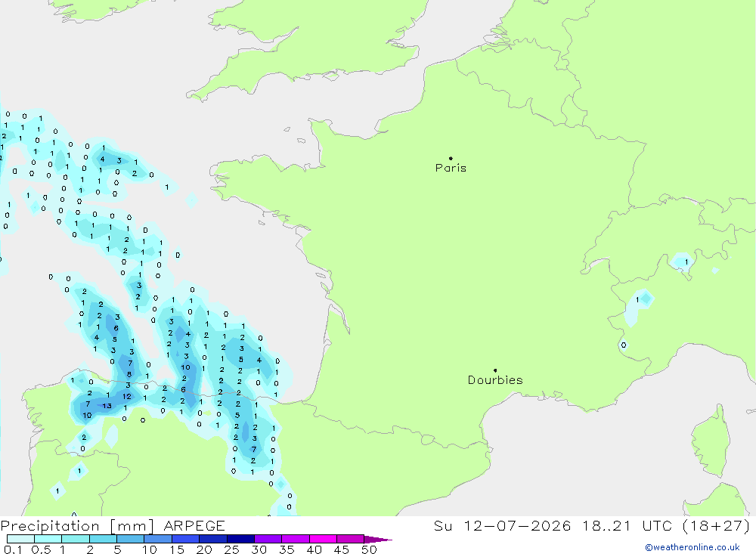This screenshot has width=756, height=554.
Task: Click the legend's purple over-50 arrow tip
Action: (377, 539)
